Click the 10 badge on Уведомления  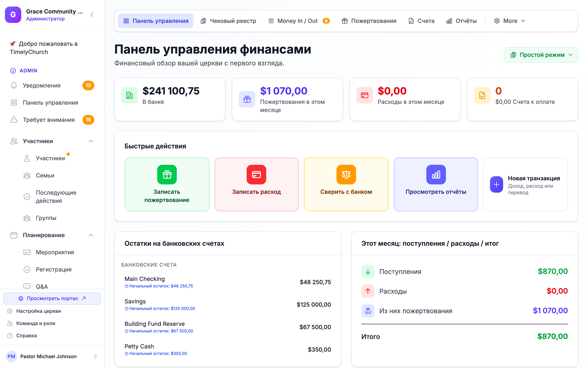pos(88,85)
